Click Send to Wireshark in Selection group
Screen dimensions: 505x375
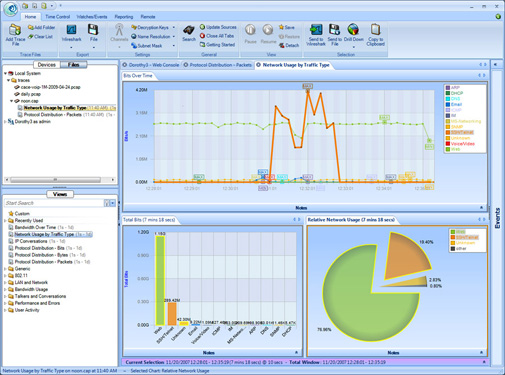point(315,35)
